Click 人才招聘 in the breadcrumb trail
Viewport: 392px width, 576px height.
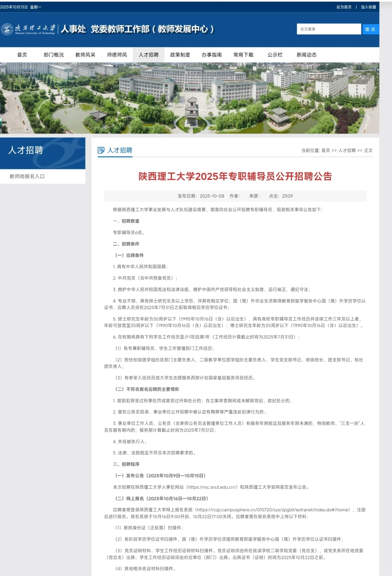(x=347, y=150)
